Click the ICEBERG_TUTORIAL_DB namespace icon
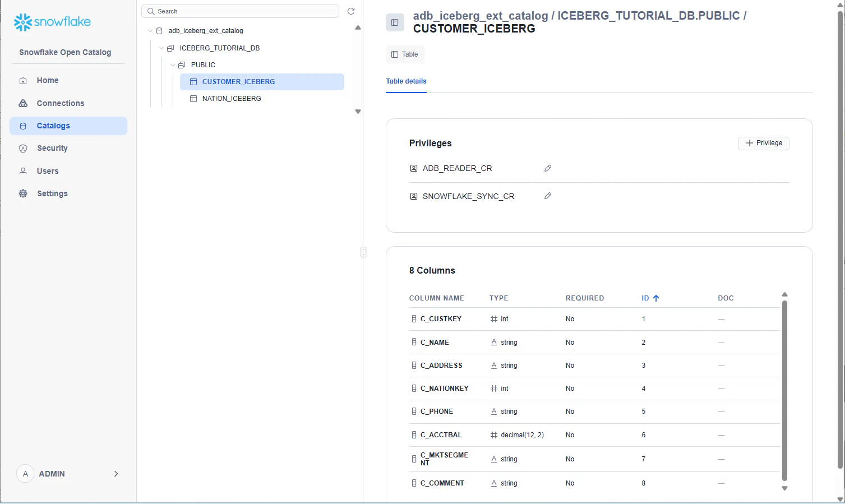845x504 pixels. [170, 48]
